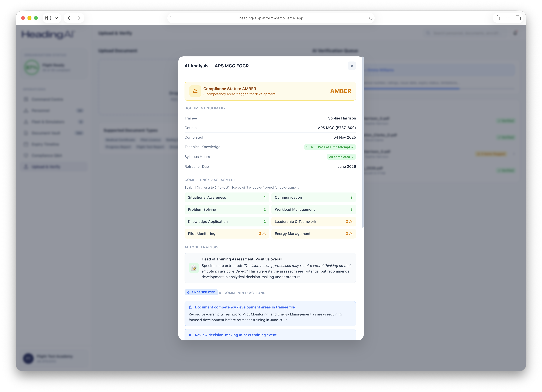Click the clipboard icon on the first recommended action
The image size is (542, 392).
click(x=191, y=307)
